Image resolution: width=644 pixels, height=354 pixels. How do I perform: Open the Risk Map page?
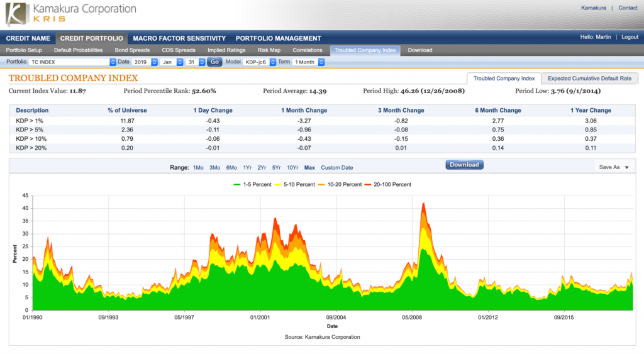pyautogui.click(x=269, y=50)
